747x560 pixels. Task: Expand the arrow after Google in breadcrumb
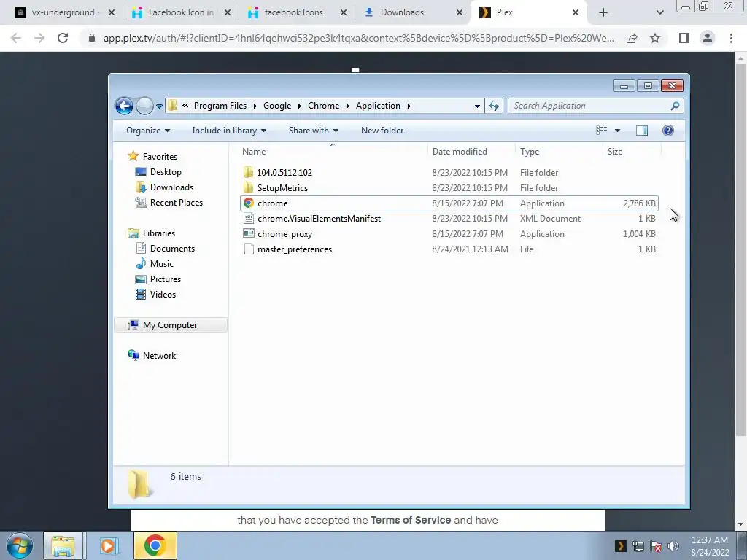click(x=300, y=106)
